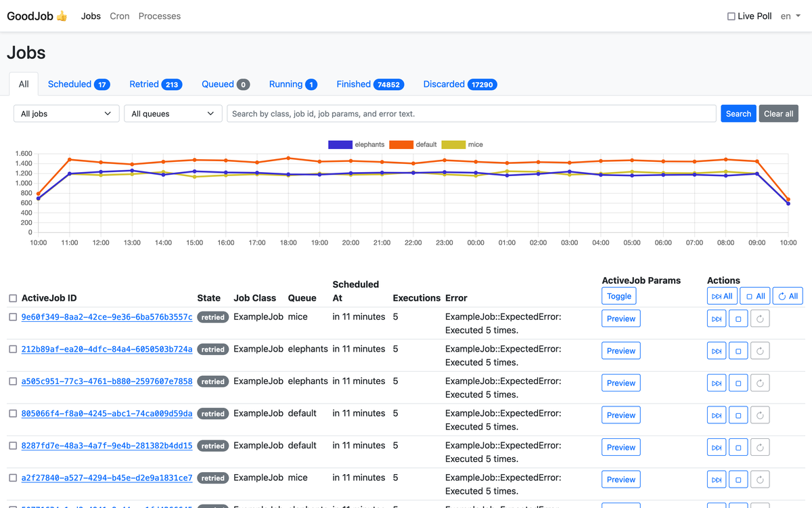
Task: Open the 'All jobs' filter dropdown
Action: (66, 113)
